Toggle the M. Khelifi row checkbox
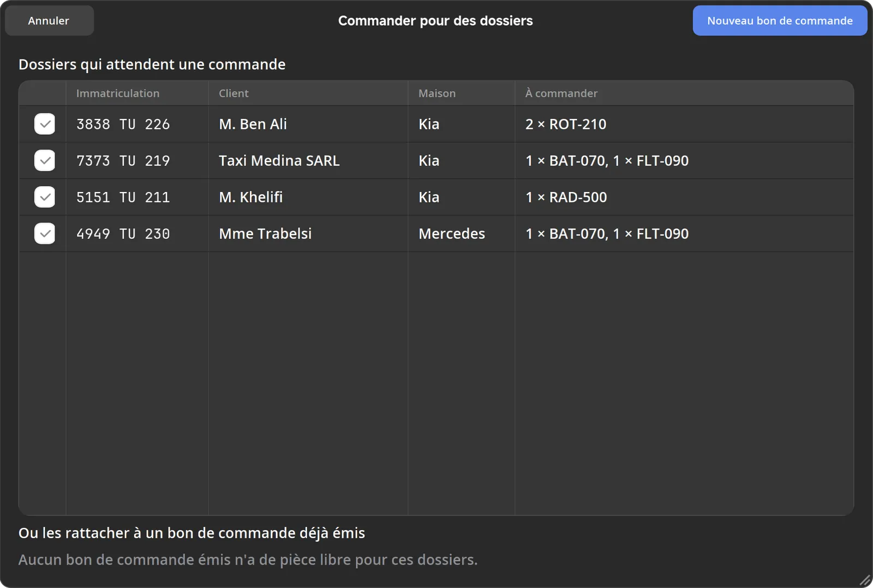Image resolution: width=873 pixels, height=588 pixels. coord(45,197)
